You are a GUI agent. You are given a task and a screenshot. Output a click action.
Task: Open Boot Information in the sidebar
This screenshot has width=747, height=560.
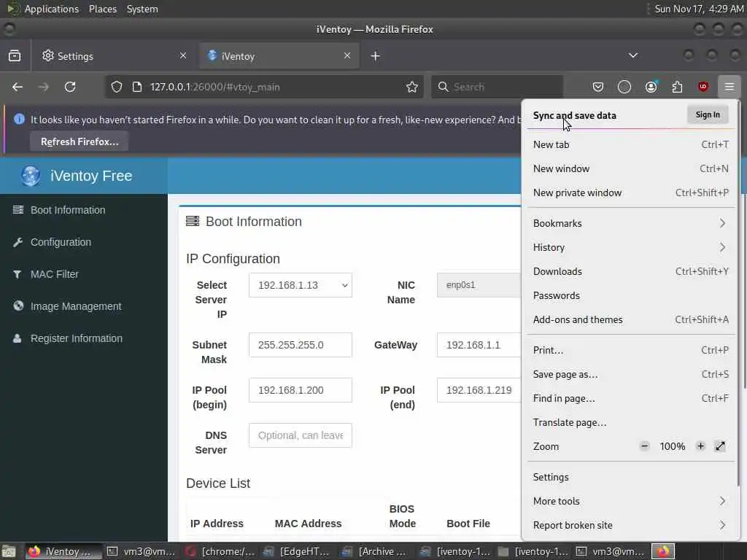68,210
